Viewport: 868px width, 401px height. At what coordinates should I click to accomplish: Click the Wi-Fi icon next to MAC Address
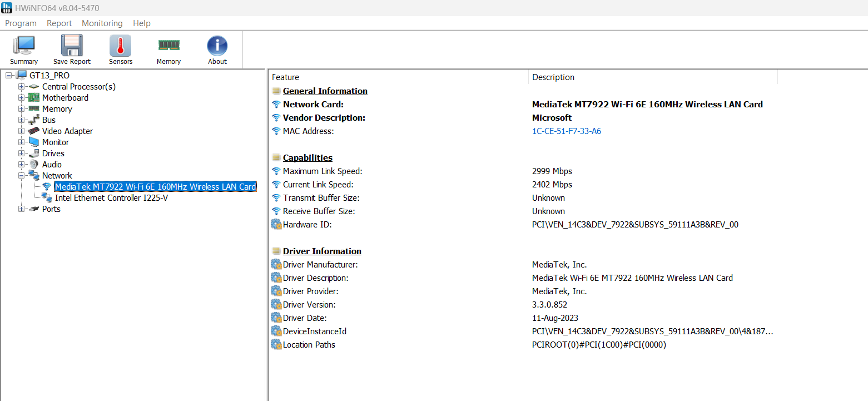(x=276, y=131)
